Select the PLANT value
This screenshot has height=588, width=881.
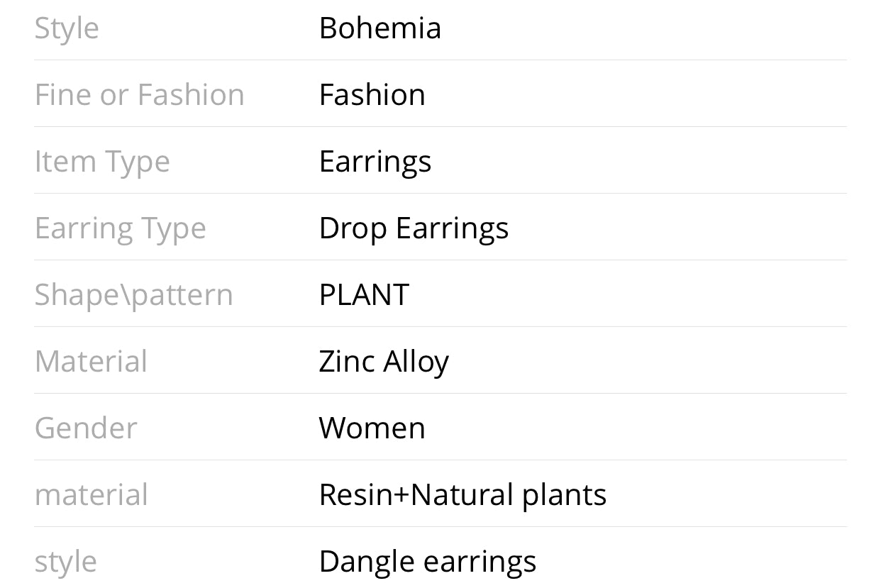click(x=364, y=295)
